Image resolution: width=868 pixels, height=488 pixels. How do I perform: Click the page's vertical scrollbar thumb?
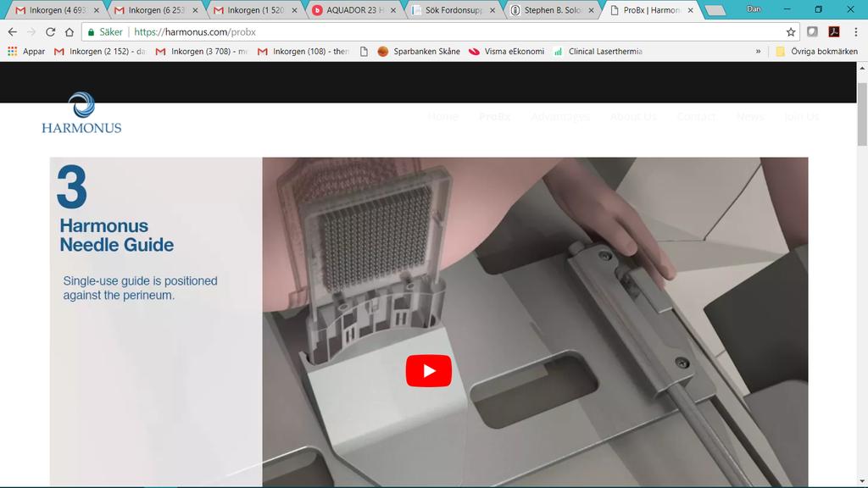862,114
